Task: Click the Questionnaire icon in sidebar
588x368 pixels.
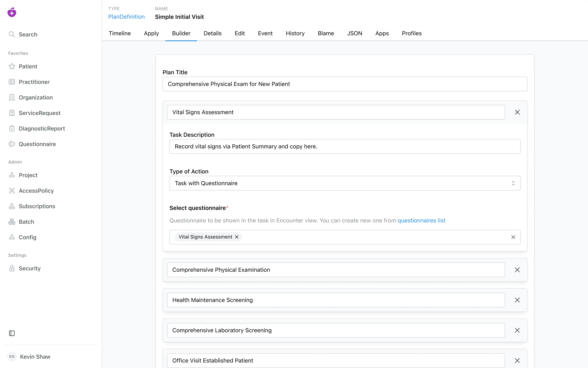Action: click(12, 144)
